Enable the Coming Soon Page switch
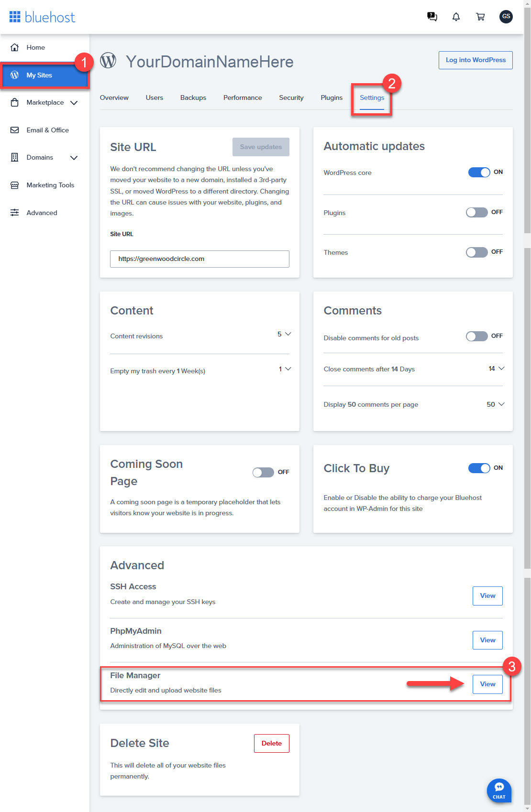Image resolution: width=531 pixels, height=812 pixels. [x=263, y=472]
